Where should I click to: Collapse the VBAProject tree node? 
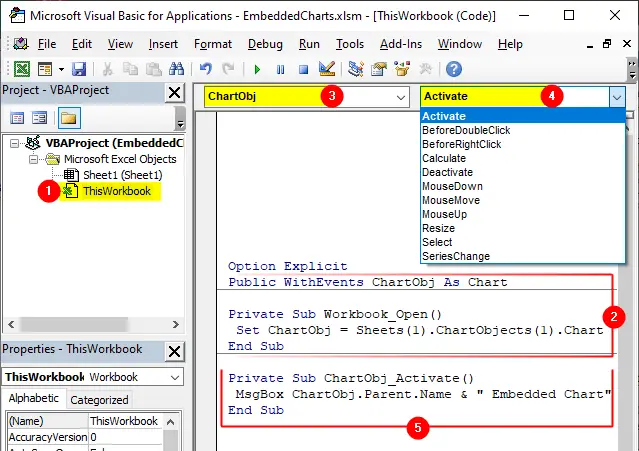[x=14, y=143]
